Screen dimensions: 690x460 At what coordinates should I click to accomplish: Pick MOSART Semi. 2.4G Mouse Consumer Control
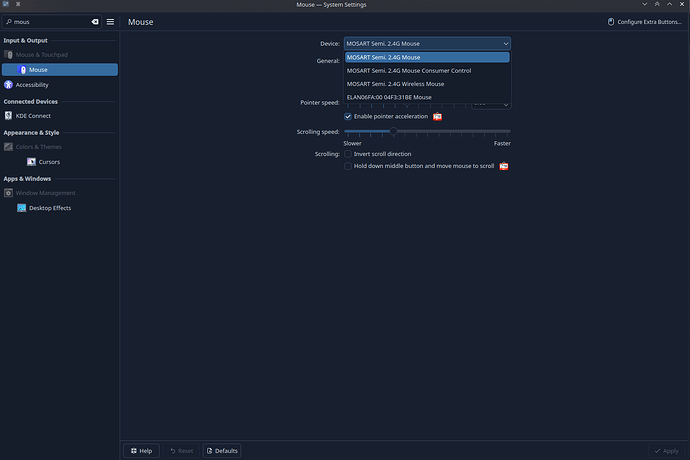tap(408, 71)
